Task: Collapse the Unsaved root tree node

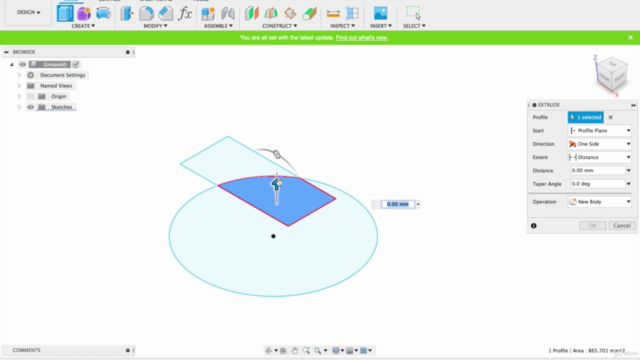Action: point(11,64)
